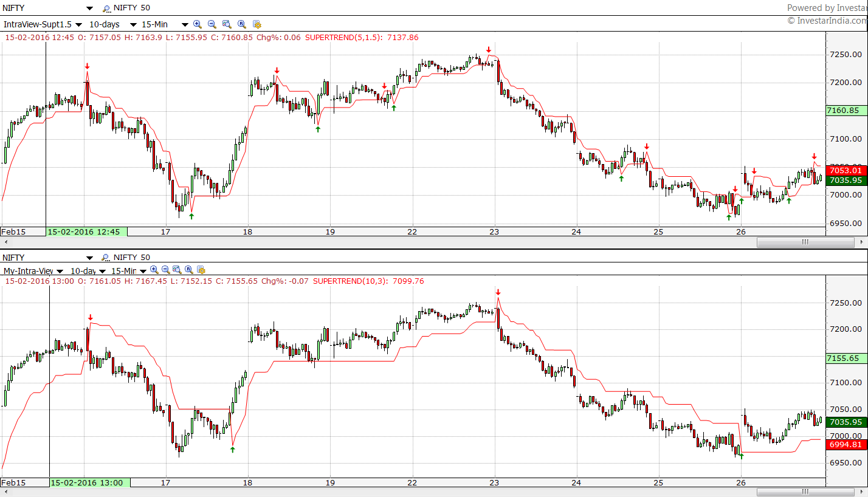Open the My-Intra-View view dropdown
Viewport: 868px width, 497px height.
pos(60,270)
